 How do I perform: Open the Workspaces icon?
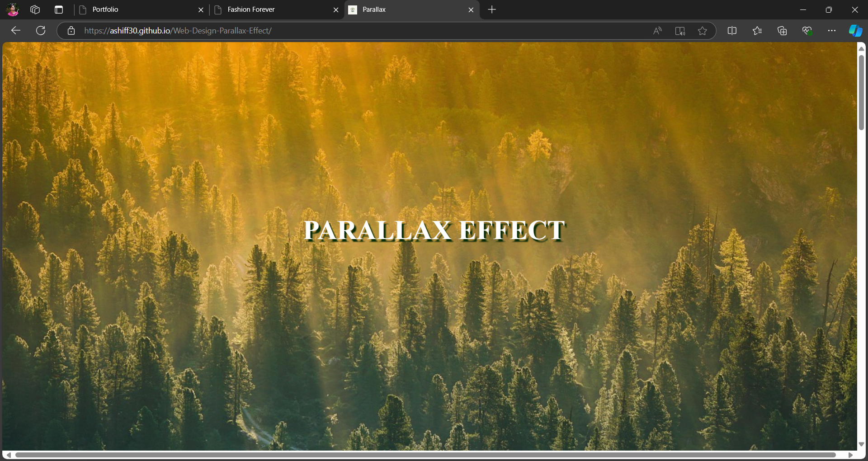click(35, 9)
